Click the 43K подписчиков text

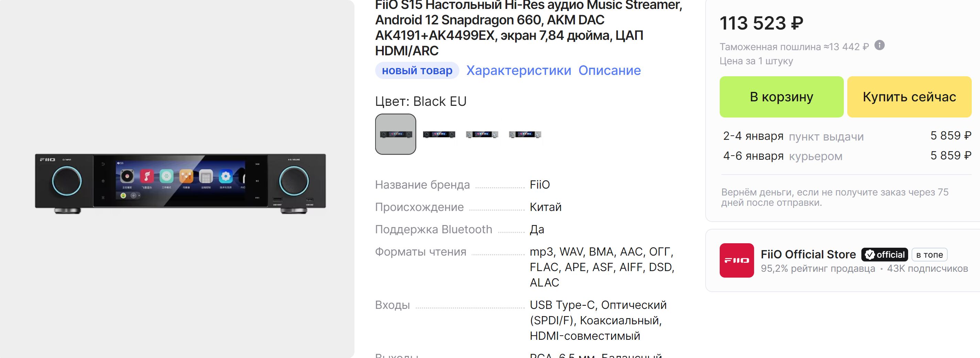pos(927,269)
